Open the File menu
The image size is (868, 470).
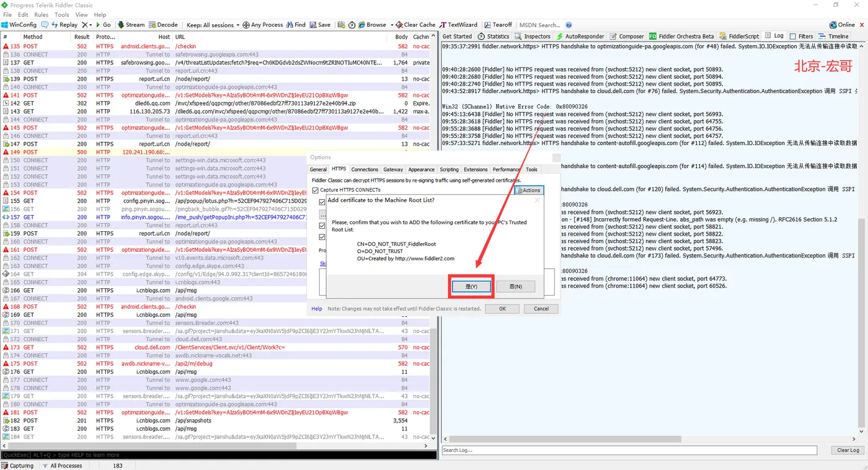pyautogui.click(x=7, y=14)
